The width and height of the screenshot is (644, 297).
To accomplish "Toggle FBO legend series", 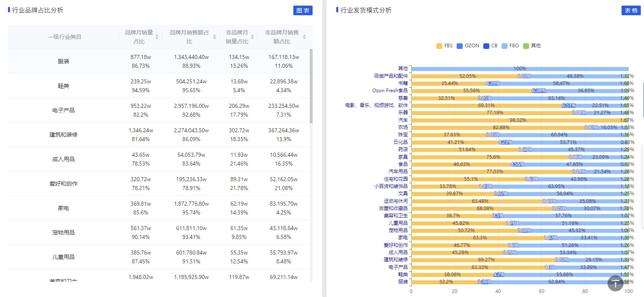I will click(x=510, y=46).
